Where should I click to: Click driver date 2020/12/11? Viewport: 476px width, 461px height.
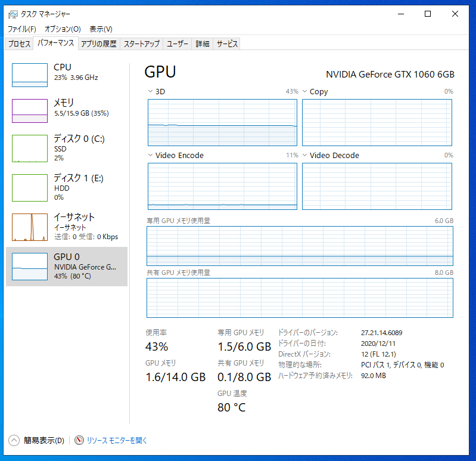coord(378,344)
